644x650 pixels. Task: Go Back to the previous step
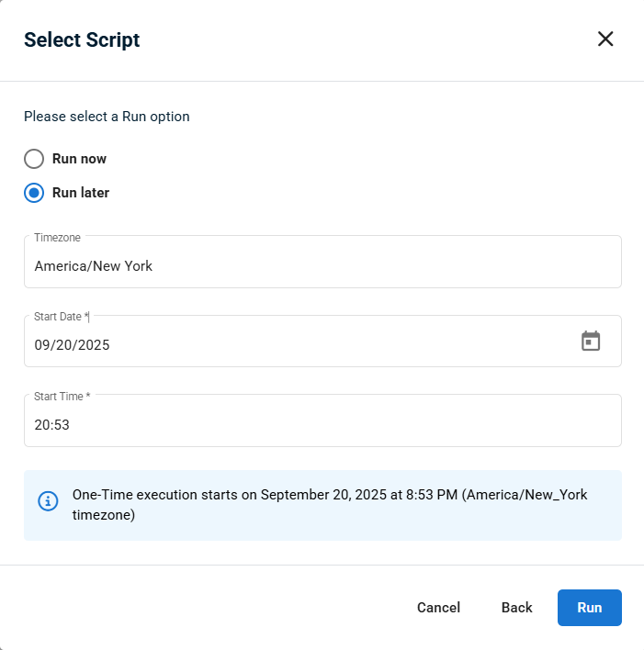click(516, 607)
